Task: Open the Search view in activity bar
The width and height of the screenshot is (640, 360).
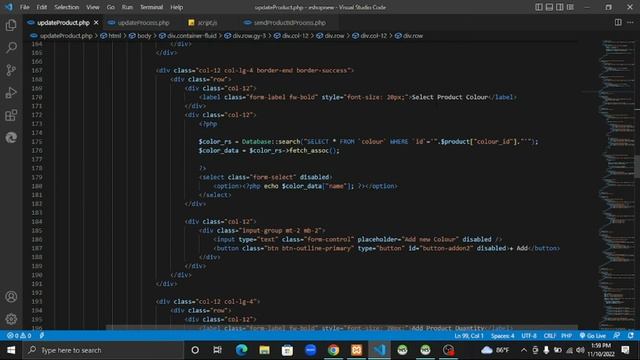Action: point(11,48)
